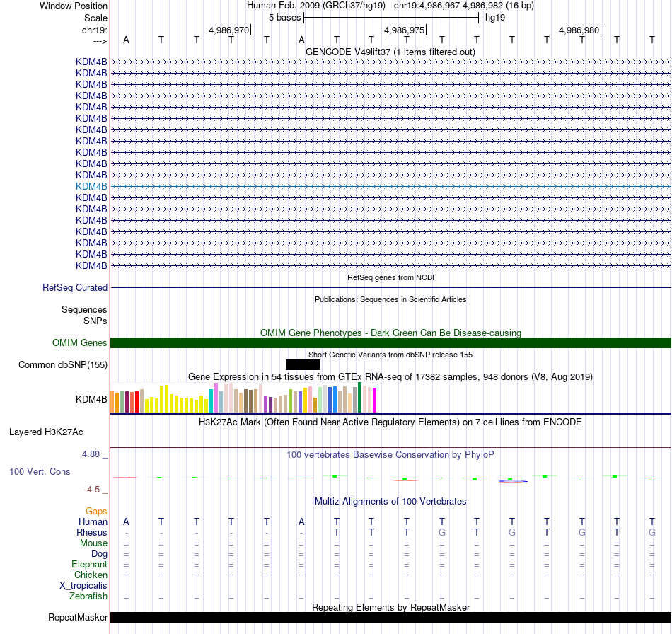The image size is (672, 634).
Task: Open the RefSeq Curated track label
Action: [x=75, y=288]
